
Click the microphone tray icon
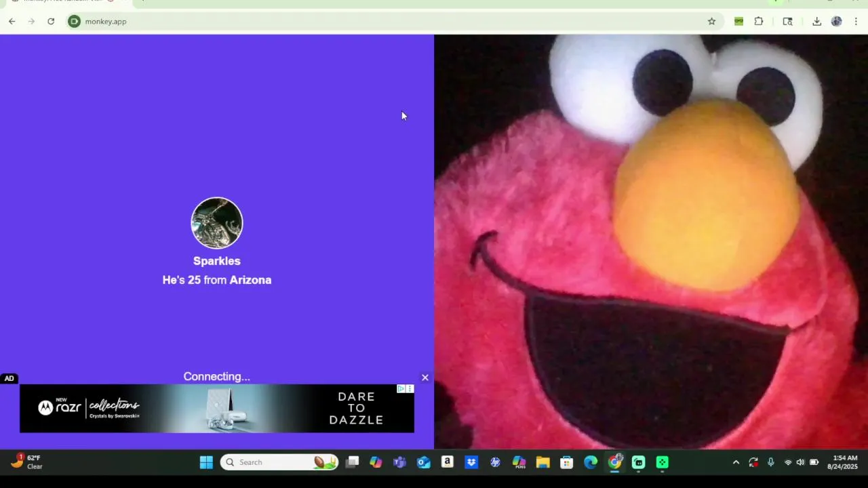(771, 462)
